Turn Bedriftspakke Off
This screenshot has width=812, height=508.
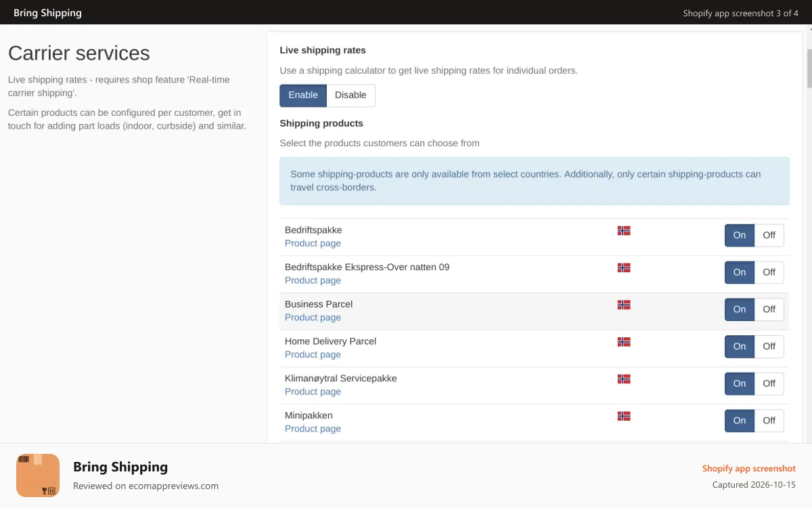click(769, 235)
